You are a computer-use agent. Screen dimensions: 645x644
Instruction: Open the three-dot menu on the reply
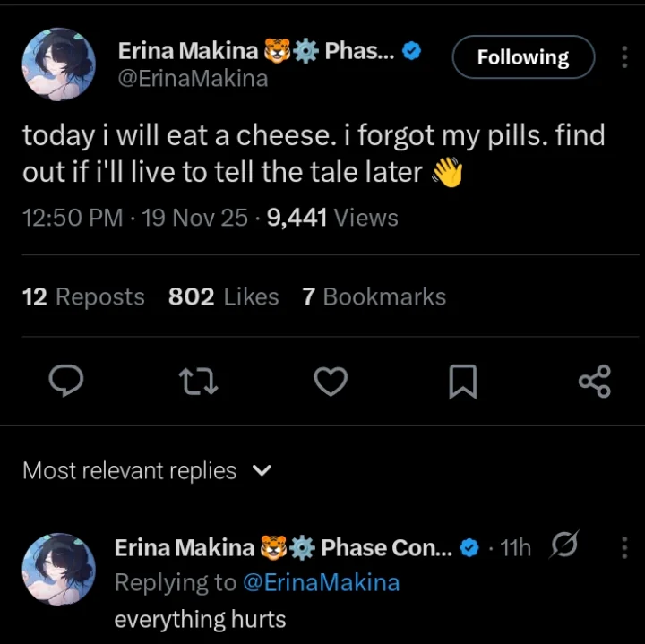point(624,547)
